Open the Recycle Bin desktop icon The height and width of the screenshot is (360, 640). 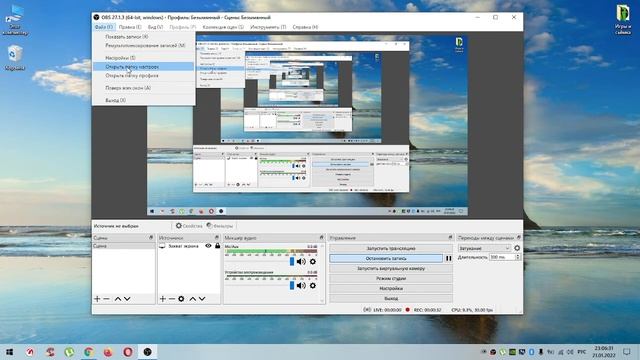[15, 58]
